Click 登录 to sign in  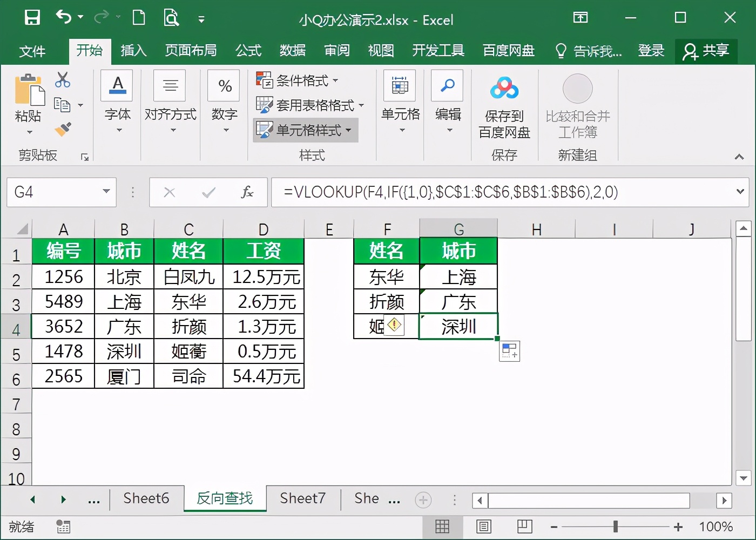coord(651,50)
